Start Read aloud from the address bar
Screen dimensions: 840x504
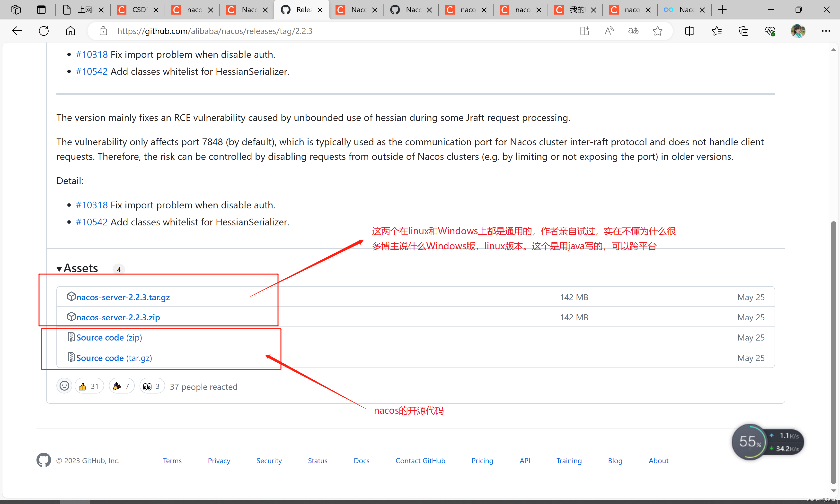[x=609, y=31]
